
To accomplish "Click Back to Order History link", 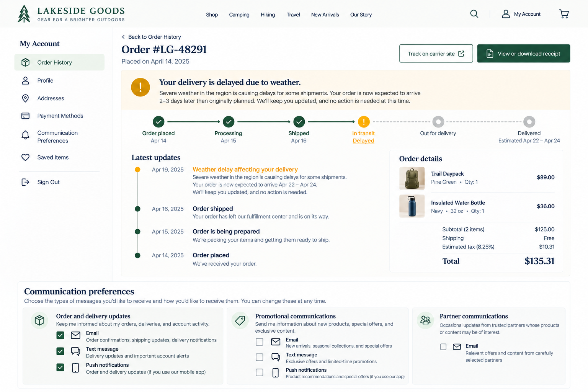I will [155, 37].
